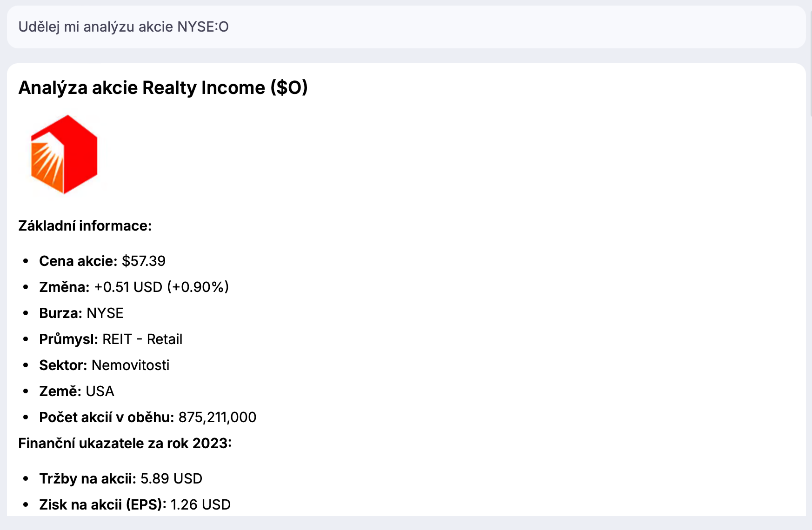812x530 pixels.
Task: Click the prompt message 'Udělej mi analýzu akcie NYSE:O'
Action: click(124, 27)
